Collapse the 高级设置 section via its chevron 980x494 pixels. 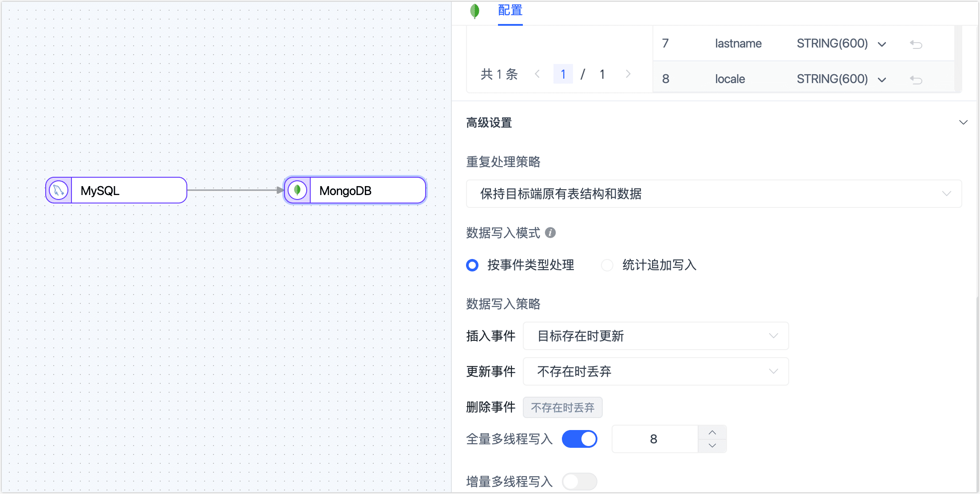[963, 122]
